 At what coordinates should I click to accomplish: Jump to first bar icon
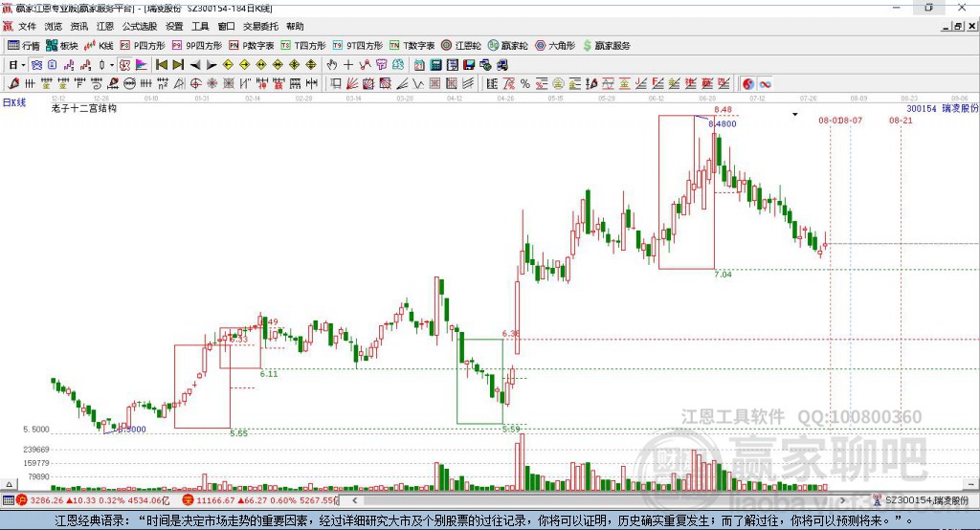[x=161, y=64]
